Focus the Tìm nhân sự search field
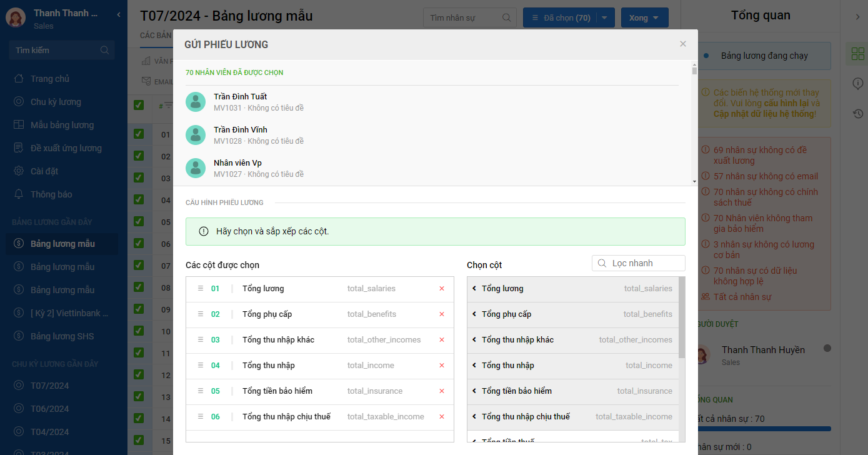 point(470,18)
